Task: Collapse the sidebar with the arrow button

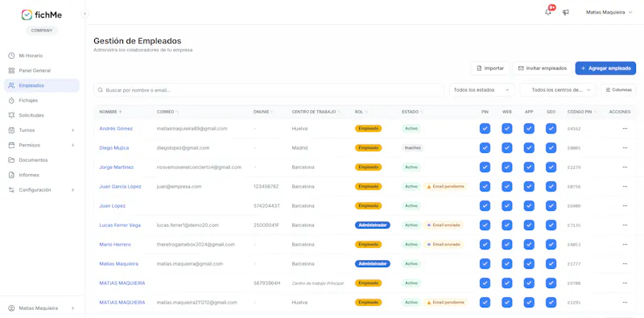Action: coord(85,14)
